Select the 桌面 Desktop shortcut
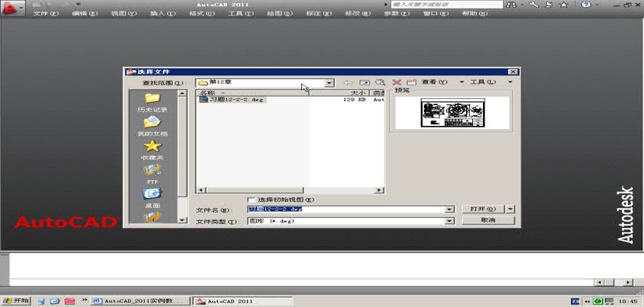The image size is (644, 307). pyautogui.click(x=152, y=198)
